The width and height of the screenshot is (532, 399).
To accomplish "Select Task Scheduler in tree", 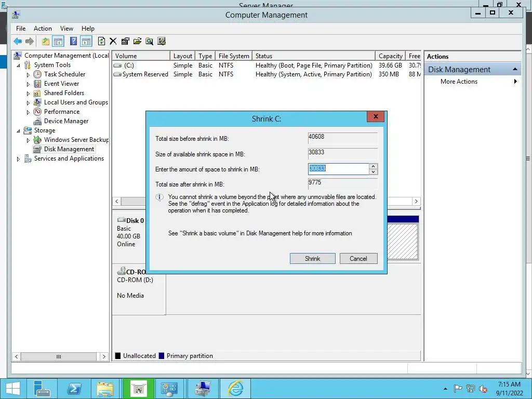I will [64, 74].
